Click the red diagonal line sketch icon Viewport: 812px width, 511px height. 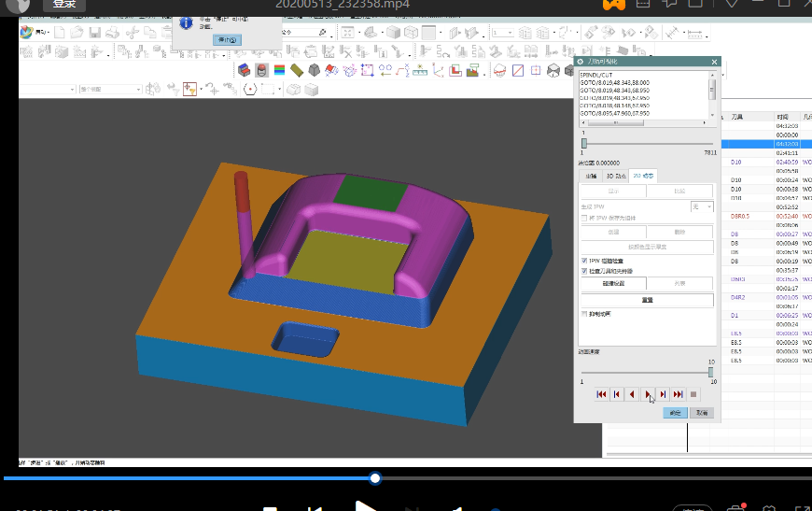pos(518,70)
